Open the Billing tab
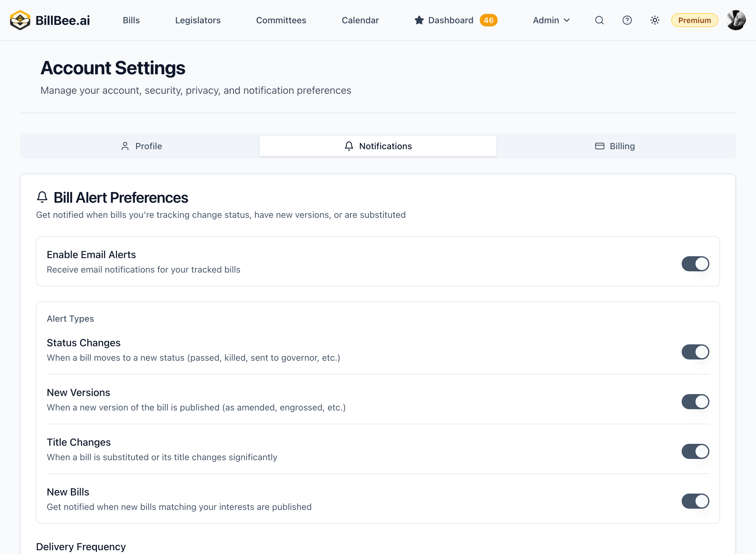Image resolution: width=756 pixels, height=554 pixels. click(615, 146)
